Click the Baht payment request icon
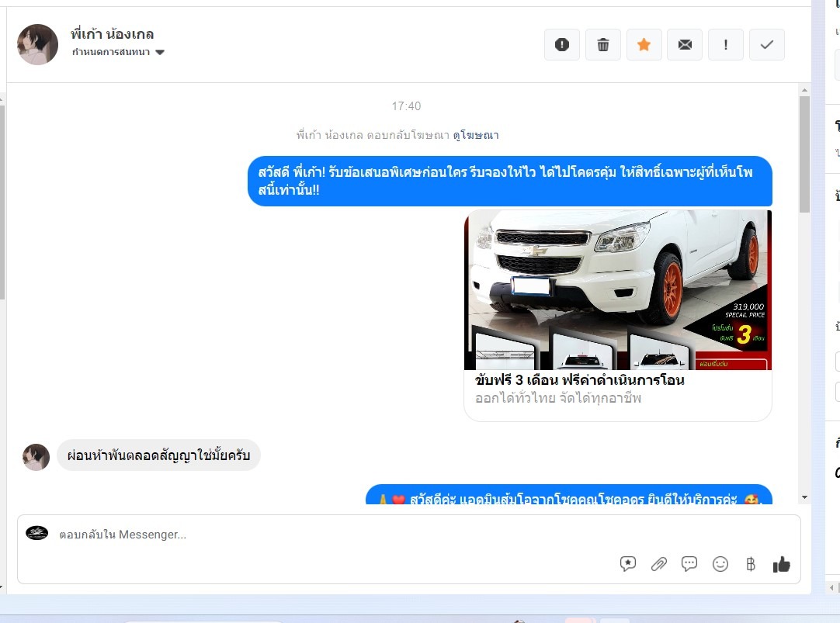The image size is (840, 623). 750,564
